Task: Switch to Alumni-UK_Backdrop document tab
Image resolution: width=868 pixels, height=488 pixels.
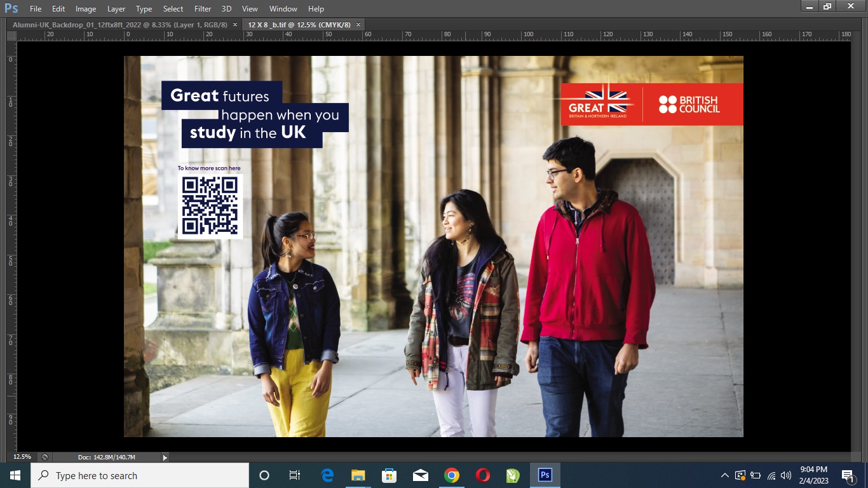Action: [x=119, y=24]
